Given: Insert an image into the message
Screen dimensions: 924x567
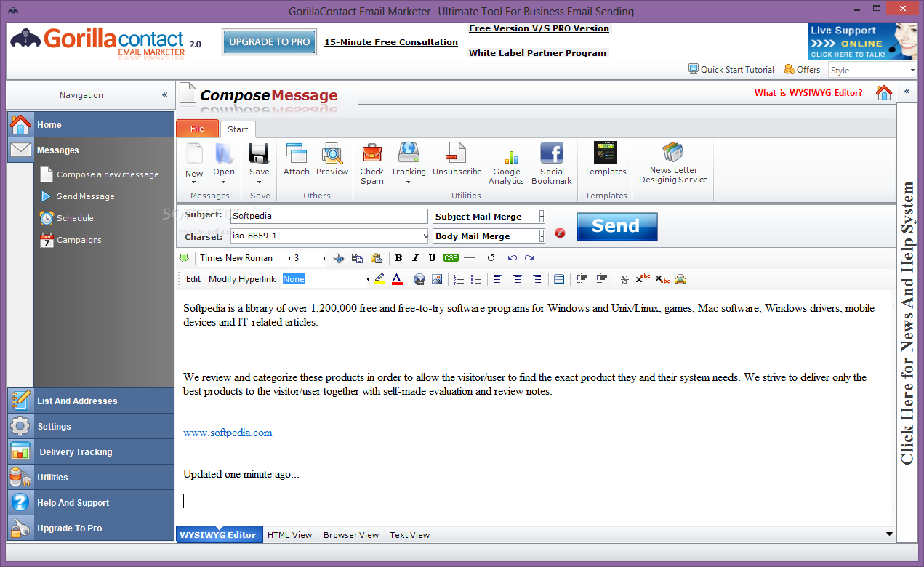Looking at the screenshot, I should pos(437,279).
